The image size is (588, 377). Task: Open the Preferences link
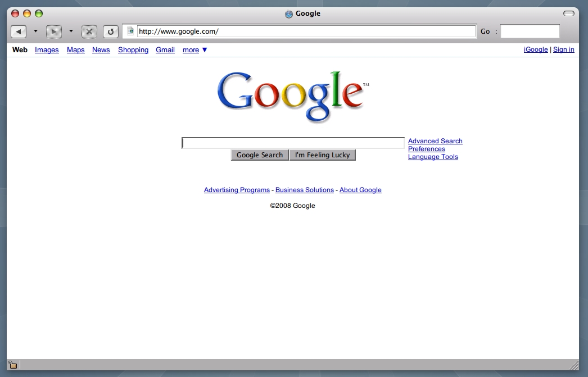427,149
